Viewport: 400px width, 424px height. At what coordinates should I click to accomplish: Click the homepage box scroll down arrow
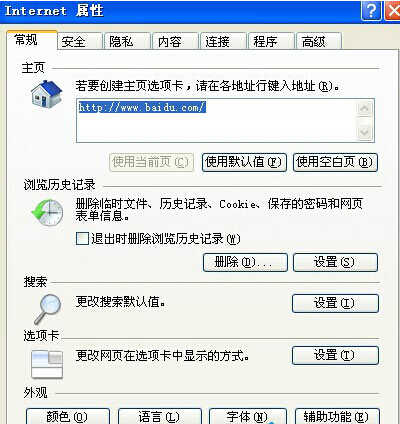pos(364,132)
